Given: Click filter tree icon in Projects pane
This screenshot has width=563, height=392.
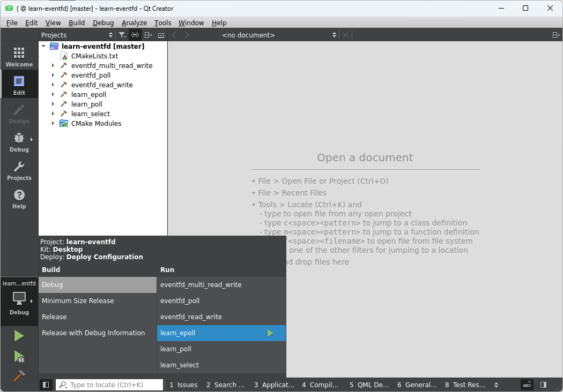Looking at the screenshot, I should pos(122,35).
